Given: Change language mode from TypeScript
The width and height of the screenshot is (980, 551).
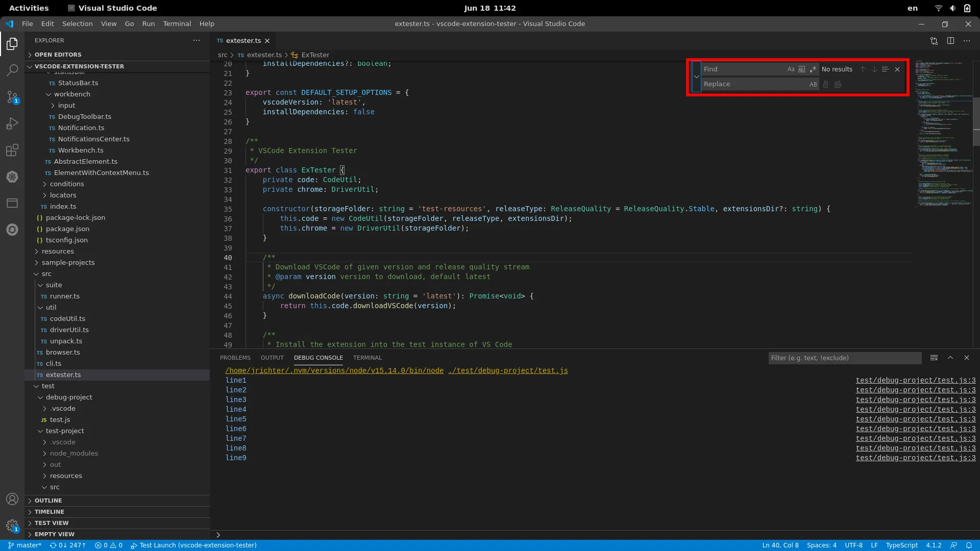Looking at the screenshot, I should [x=901, y=545].
